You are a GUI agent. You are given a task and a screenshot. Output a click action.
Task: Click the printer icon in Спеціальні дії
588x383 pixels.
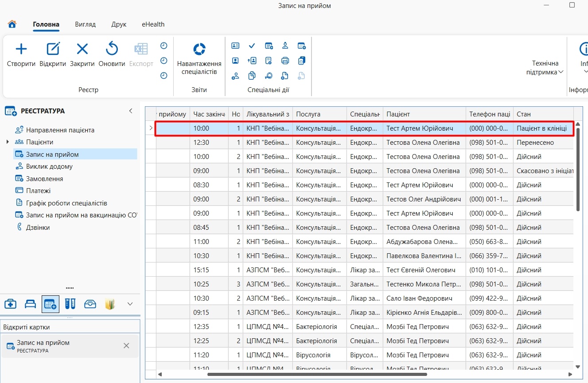pos(285,61)
